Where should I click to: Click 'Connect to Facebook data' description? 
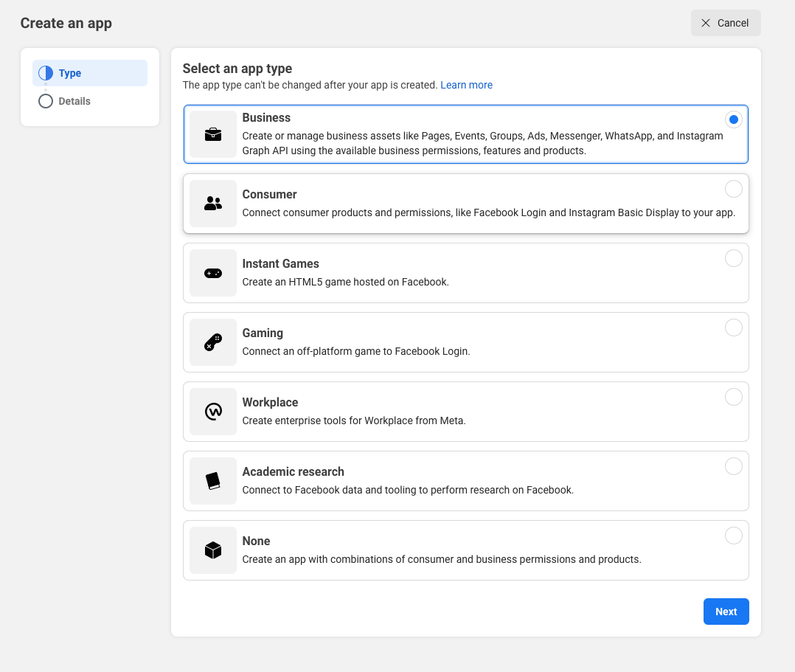408,490
